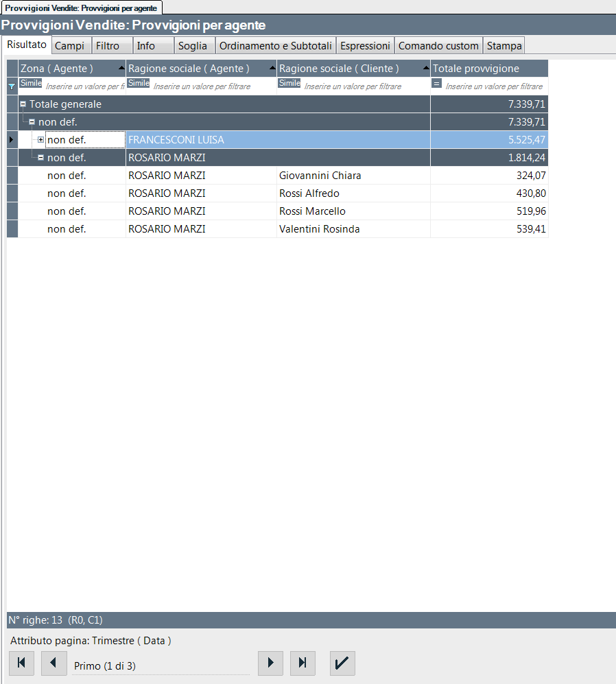Open the Ordinamento e Subtotali tab
Image resolution: width=616 pixels, height=684 pixels.
tap(276, 46)
